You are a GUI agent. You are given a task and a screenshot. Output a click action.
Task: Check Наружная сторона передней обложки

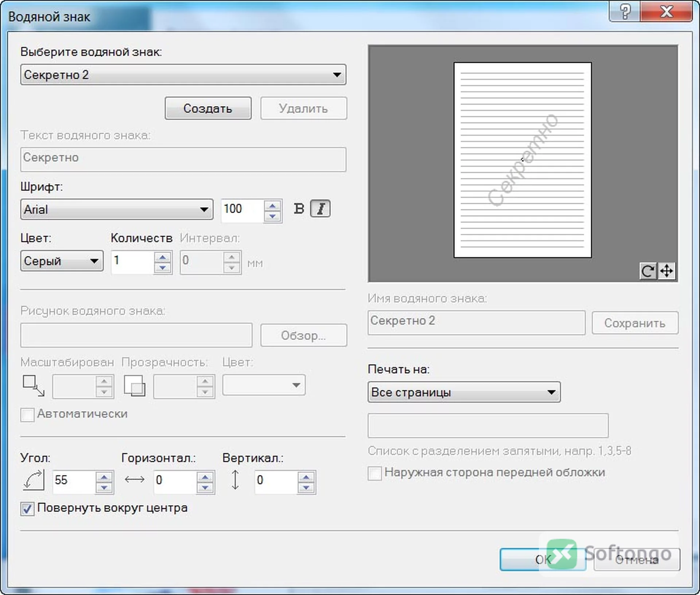(375, 474)
